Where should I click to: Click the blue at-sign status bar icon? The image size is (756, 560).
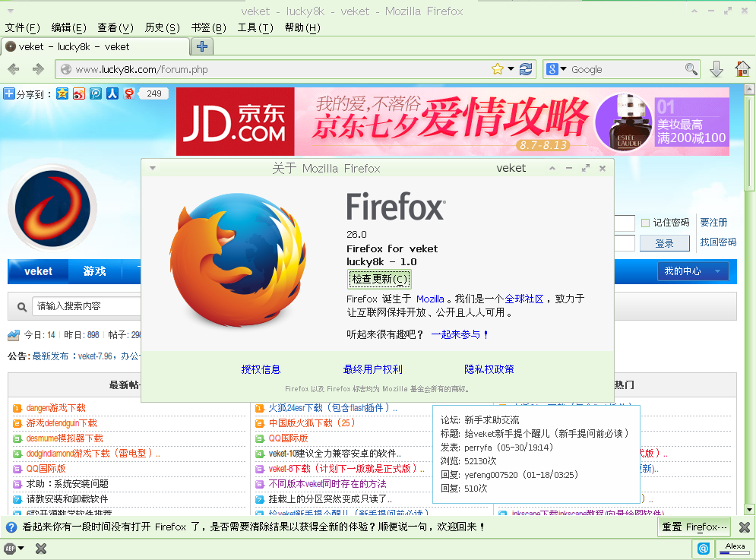[x=704, y=549]
